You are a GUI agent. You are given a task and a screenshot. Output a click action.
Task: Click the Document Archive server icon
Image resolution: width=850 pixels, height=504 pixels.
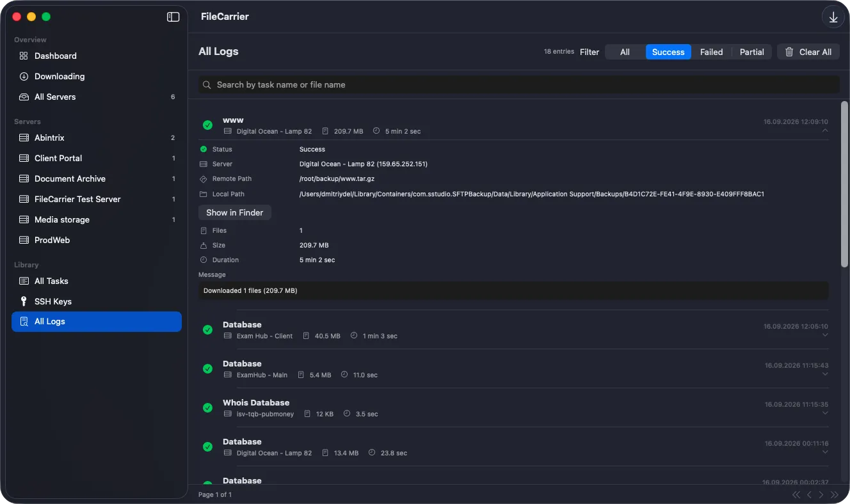(24, 178)
